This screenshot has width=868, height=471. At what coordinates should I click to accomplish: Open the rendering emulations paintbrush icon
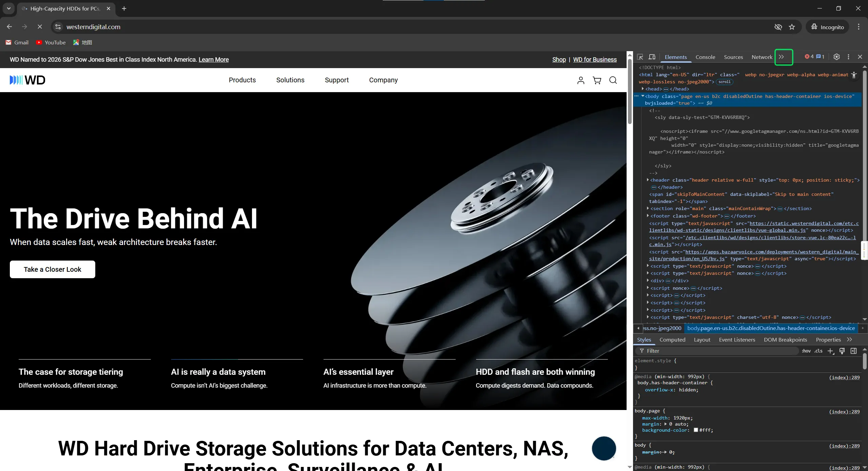pyautogui.click(x=842, y=351)
